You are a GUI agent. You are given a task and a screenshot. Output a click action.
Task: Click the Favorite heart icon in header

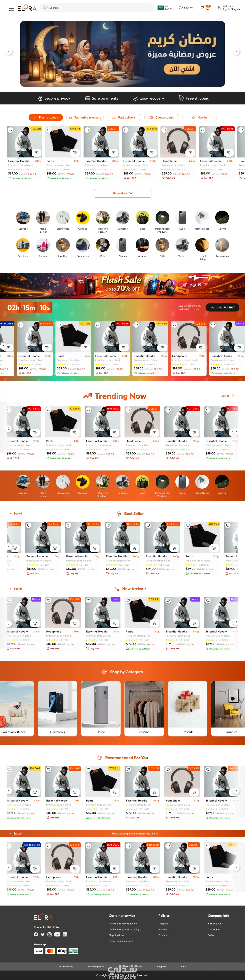[x=180, y=8]
